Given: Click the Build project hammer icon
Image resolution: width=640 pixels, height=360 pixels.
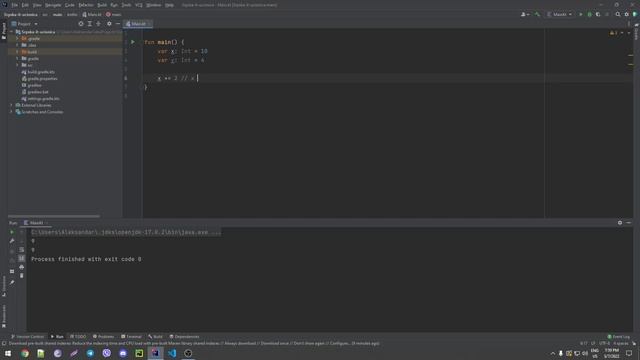Looking at the screenshot, I should (x=537, y=14).
